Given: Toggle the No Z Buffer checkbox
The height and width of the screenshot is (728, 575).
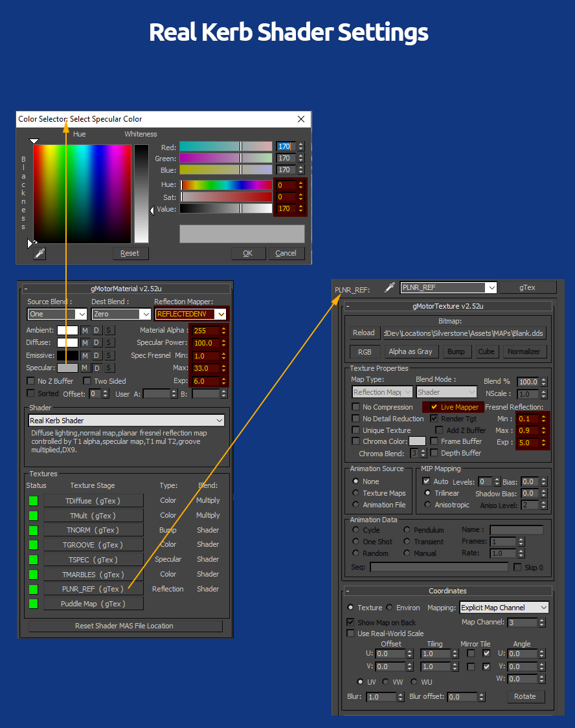Looking at the screenshot, I should pyautogui.click(x=30, y=381).
